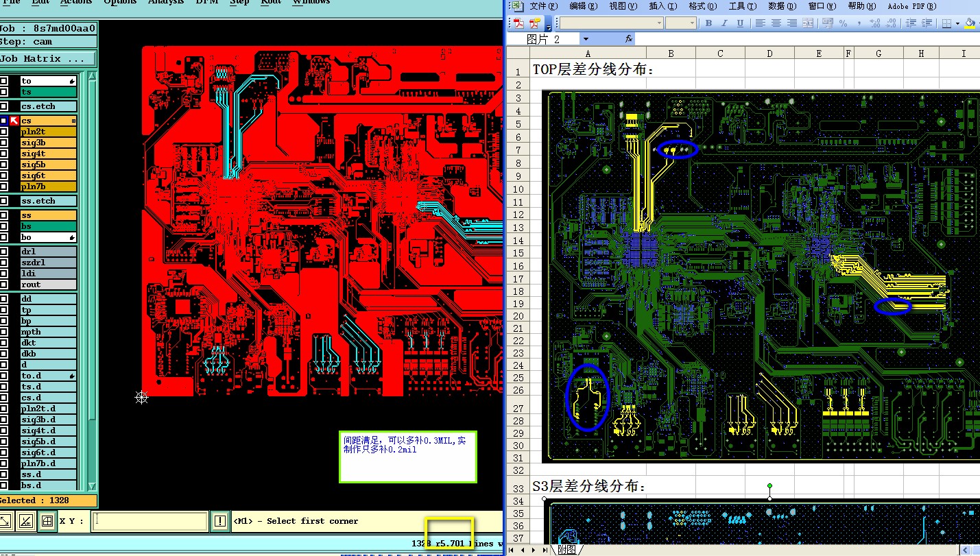Click the fx insert function icon
The image size is (980, 556).
coord(628,39)
